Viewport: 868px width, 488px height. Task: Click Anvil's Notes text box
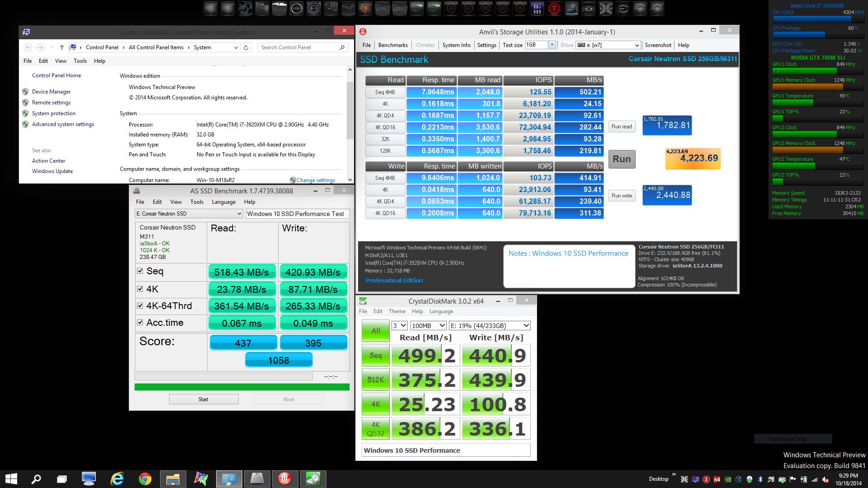569,267
